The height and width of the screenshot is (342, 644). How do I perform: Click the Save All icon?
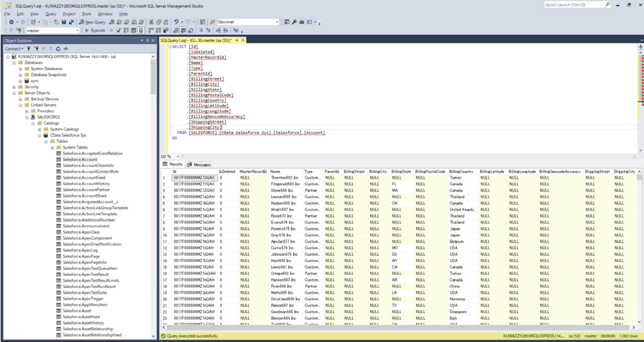(71, 22)
